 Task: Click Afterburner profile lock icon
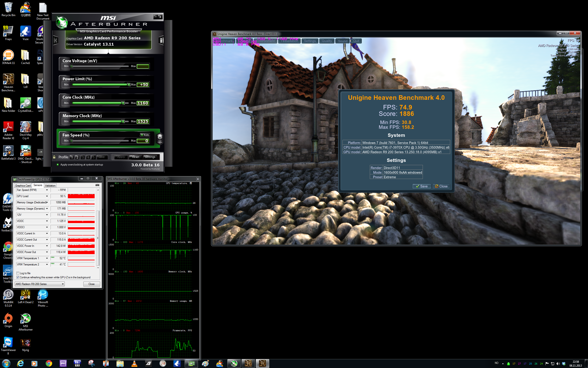point(54,157)
